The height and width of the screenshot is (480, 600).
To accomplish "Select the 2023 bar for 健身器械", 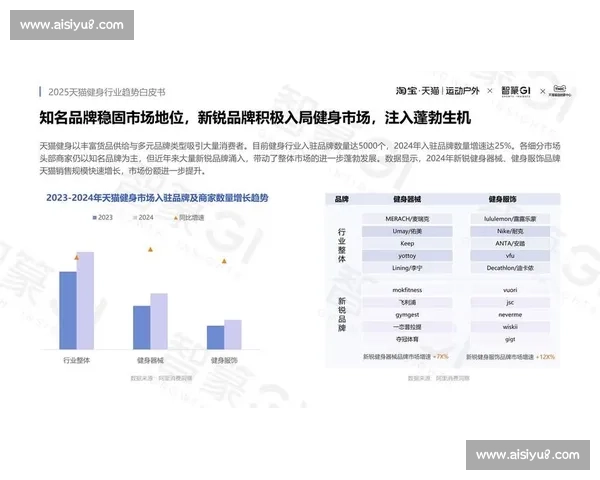I will (x=142, y=327).
